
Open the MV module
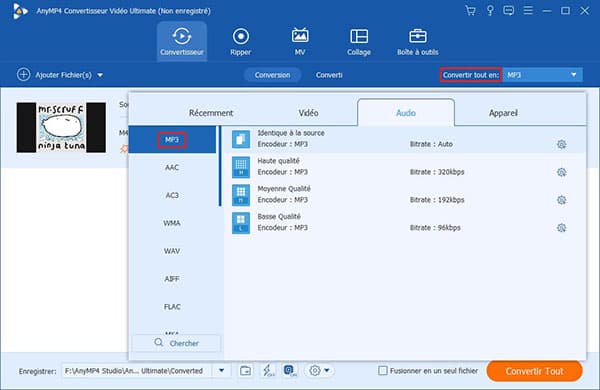pos(300,41)
